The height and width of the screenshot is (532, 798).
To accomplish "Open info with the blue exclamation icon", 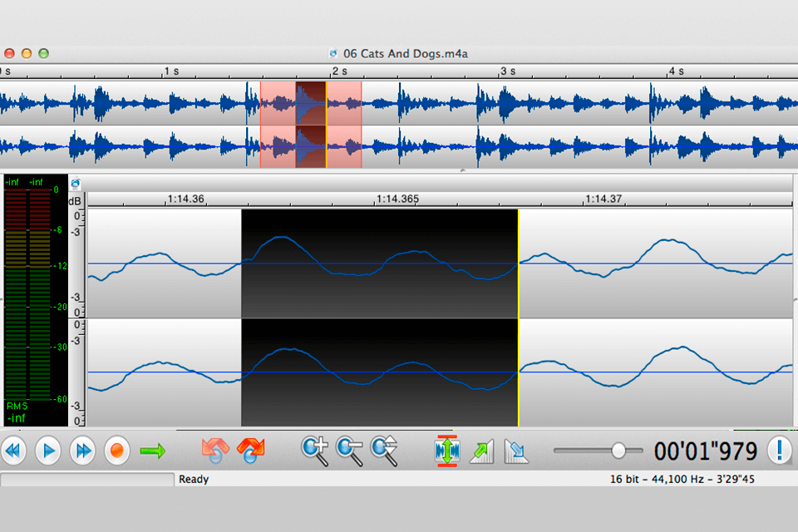I will pos(779,451).
